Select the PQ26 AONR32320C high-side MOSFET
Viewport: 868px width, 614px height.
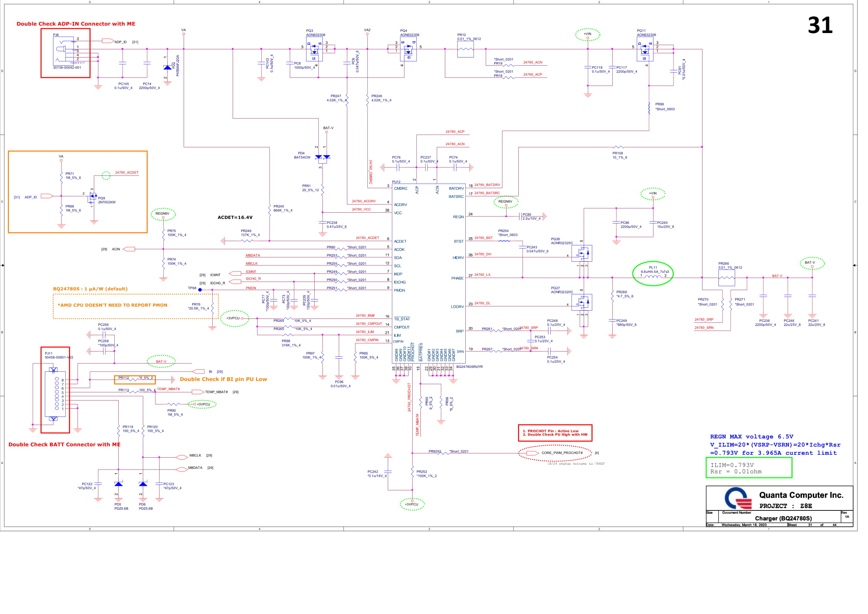pos(582,253)
